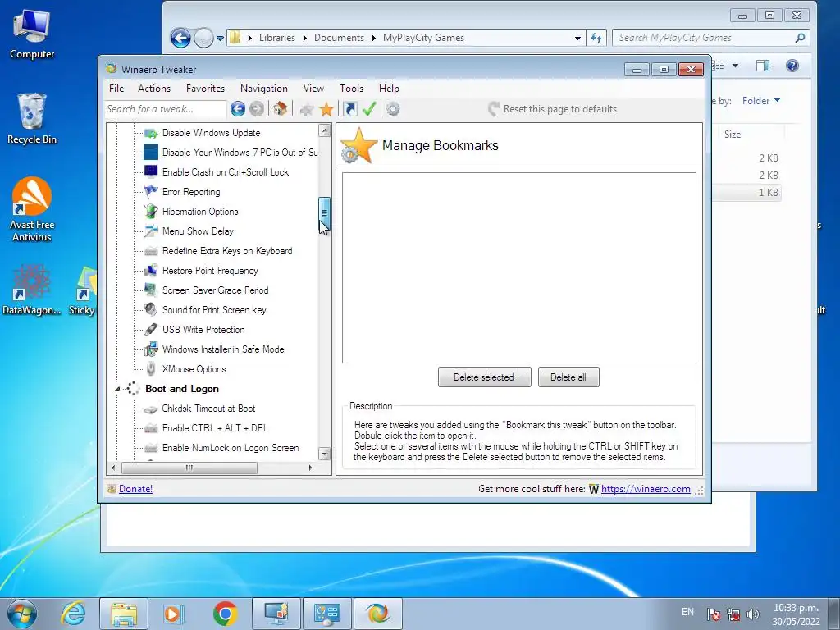Click the tree scrollbar down arrow
Image resolution: width=840 pixels, height=630 pixels.
click(324, 454)
